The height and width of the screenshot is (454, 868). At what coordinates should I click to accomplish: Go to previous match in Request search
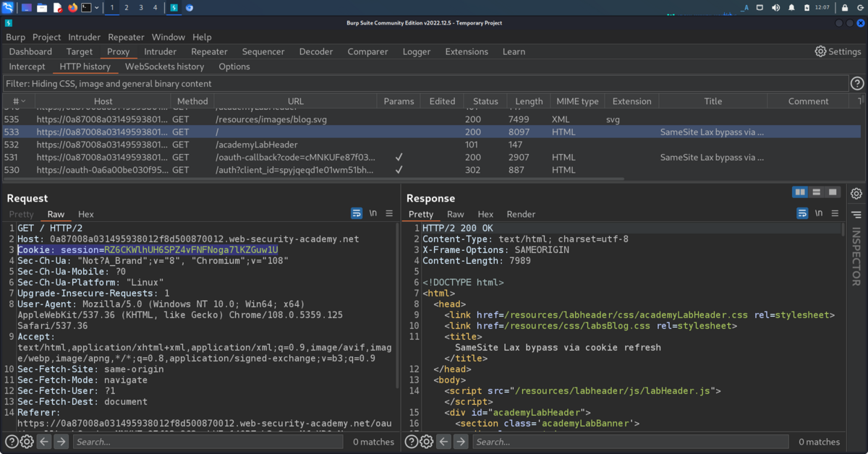point(44,441)
